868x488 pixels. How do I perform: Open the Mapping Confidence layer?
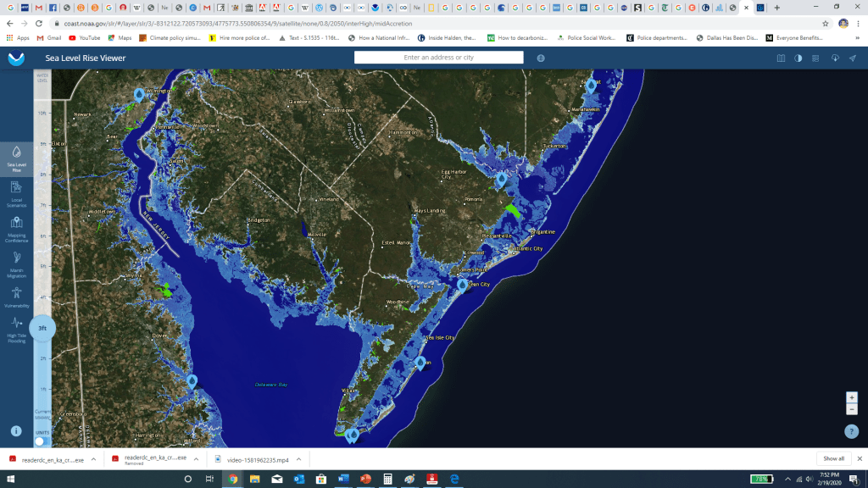[x=16, y=227]
